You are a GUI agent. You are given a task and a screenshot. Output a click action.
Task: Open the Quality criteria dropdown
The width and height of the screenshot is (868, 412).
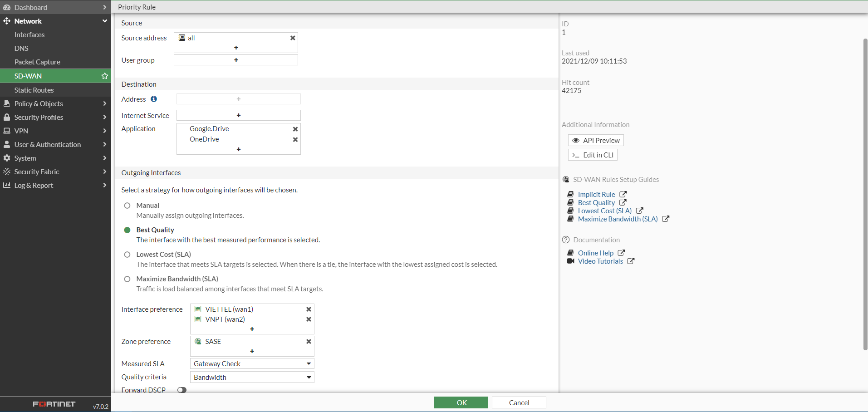(x=252, y=378)
